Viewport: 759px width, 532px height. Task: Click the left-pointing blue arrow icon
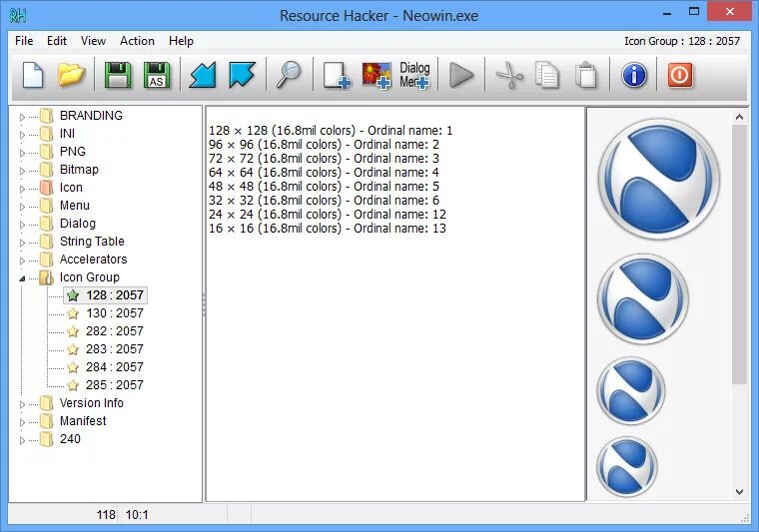[x=203, y=75]
